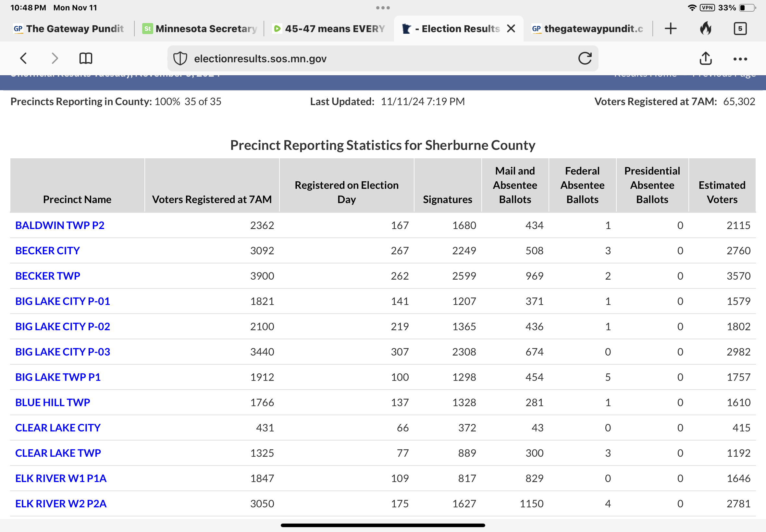Open the BECKER CITY precinct link

[x=47, y=251]
